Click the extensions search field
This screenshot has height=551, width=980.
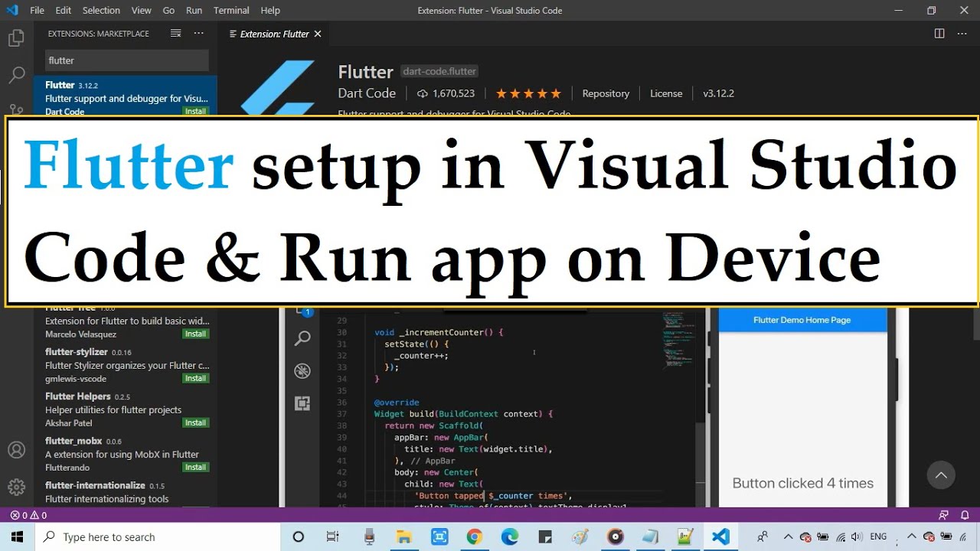coord(126,60)
